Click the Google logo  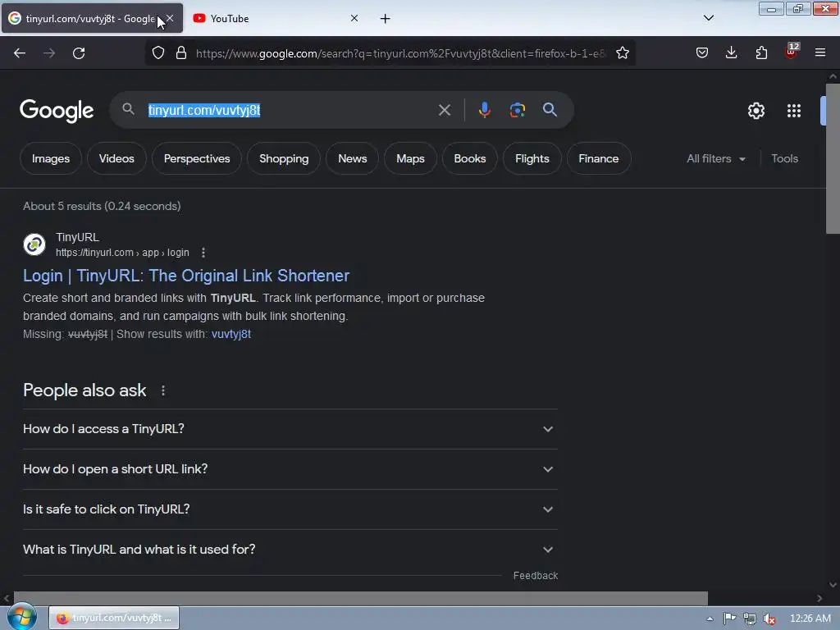(x=57, y=111)
